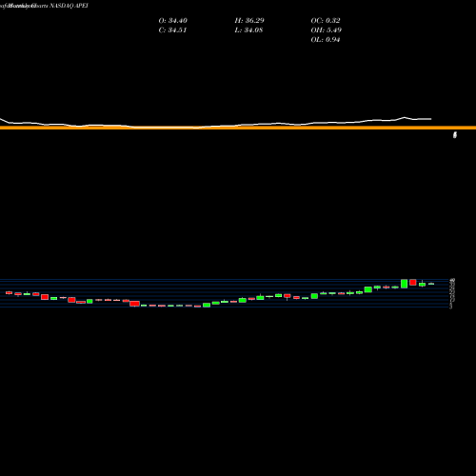Select the low price 'L: 34.08'
Image resolution: width=476 pixels, height=476 pixels.
click(x=248, y=30)
